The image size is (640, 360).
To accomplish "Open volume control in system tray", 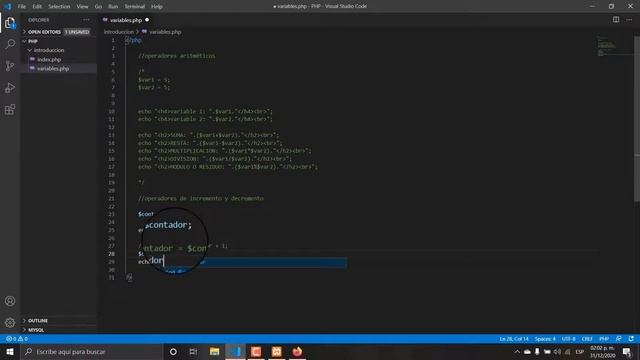I will (x=557, y=351).
